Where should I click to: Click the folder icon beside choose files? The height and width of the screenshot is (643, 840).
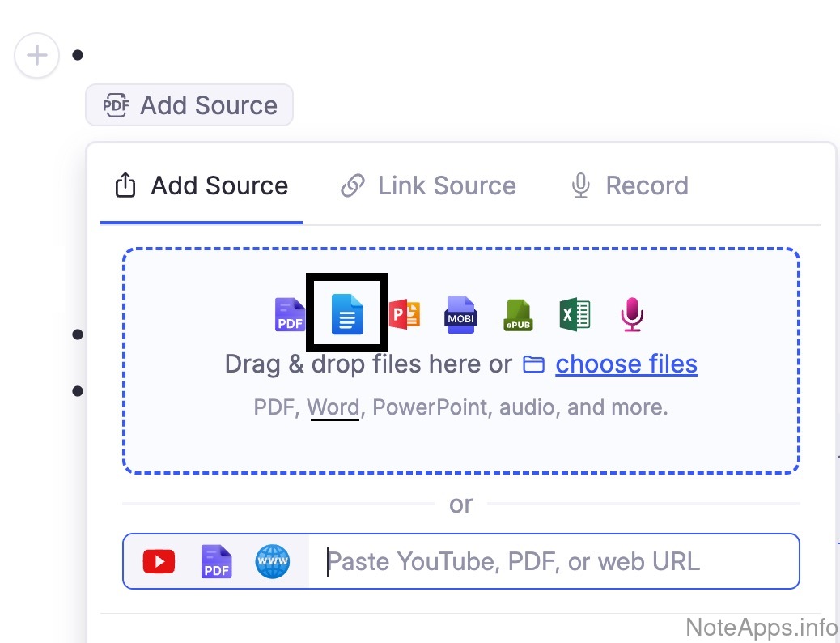tap(533, 364)
